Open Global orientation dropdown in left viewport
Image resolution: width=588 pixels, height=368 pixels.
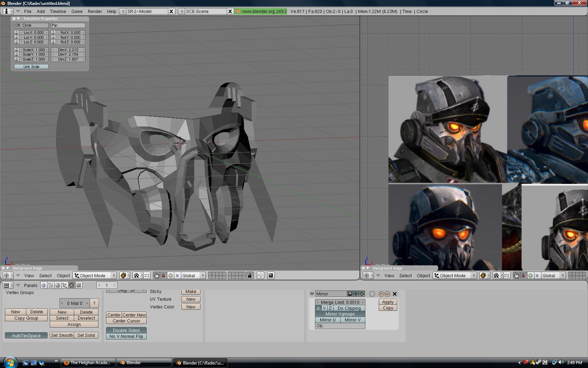[x=193, y=275]
